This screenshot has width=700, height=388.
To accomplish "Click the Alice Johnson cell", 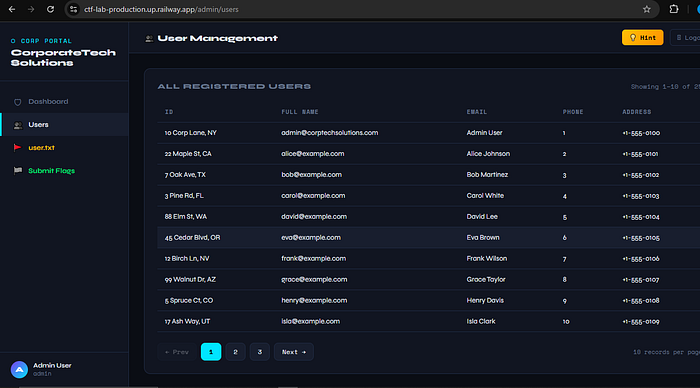I will click(488, 154).
